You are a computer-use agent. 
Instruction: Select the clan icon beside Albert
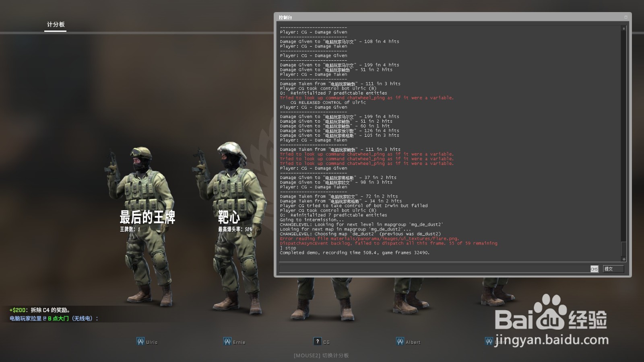pos(400,341)
